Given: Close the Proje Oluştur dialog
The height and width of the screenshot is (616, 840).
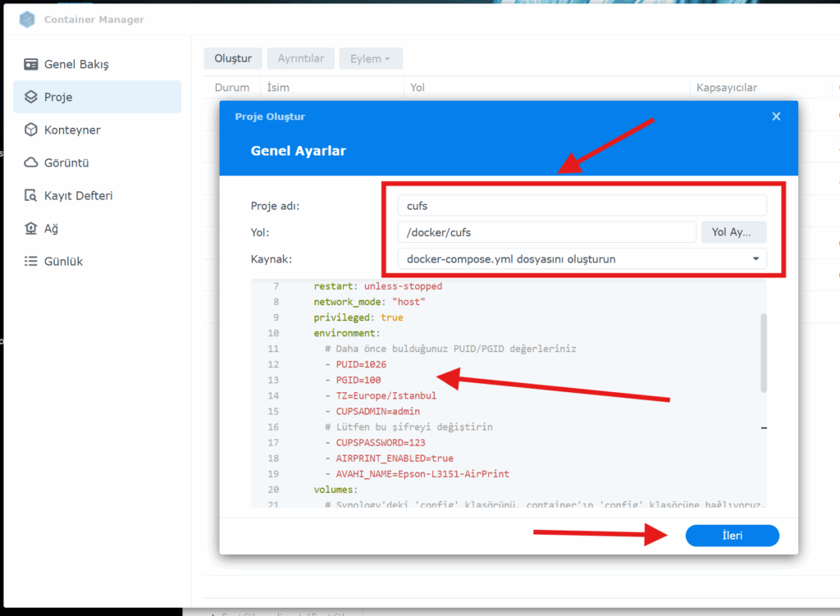Looking at the screenshot, I should tap(776, 116).
